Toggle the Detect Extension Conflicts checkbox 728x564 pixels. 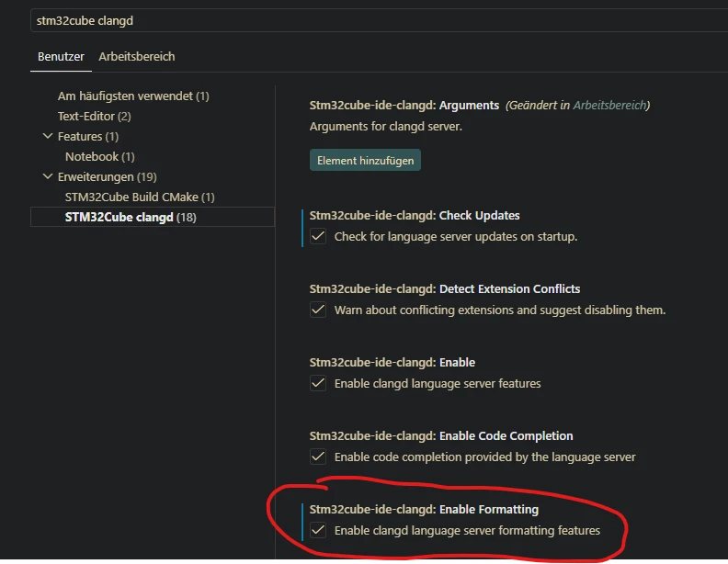318,310
